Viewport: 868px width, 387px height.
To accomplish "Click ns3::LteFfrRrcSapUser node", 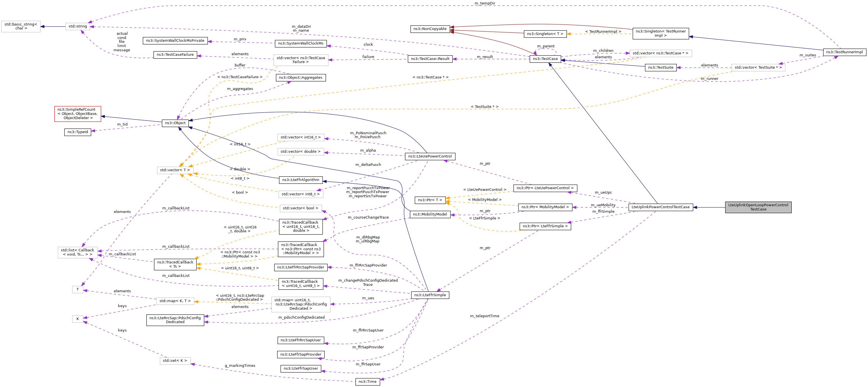I will 301,340.
